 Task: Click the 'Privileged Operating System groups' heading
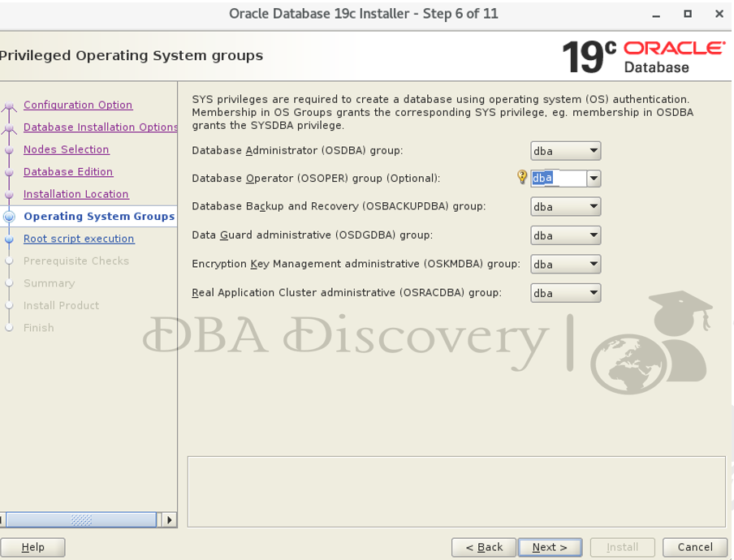pos(132,56)
